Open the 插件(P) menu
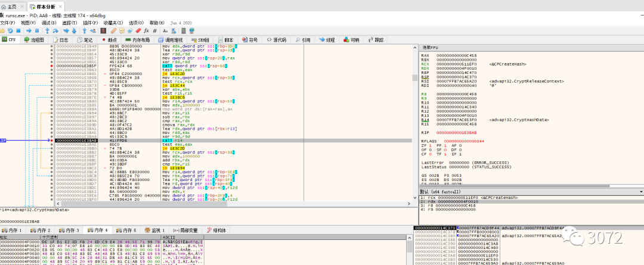This screenshot has width=644, height=265. 91,23
